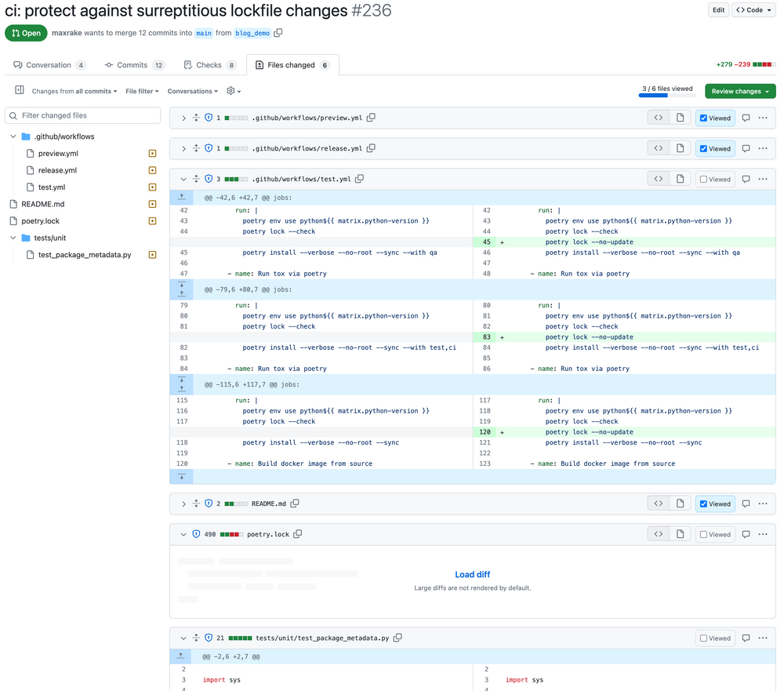The height and width of the screenshot is (691, 784).
Task: Expand all lines in test.yml diff
Action: [x=196, y=179]
